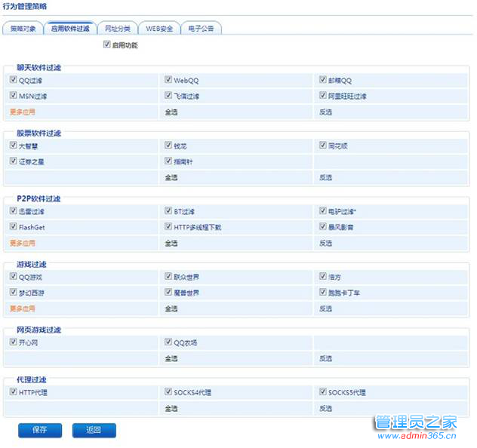Open 更多应用 in 游戏过滤 section
This screenshot has height=448, width=477.
click(23, 308)
